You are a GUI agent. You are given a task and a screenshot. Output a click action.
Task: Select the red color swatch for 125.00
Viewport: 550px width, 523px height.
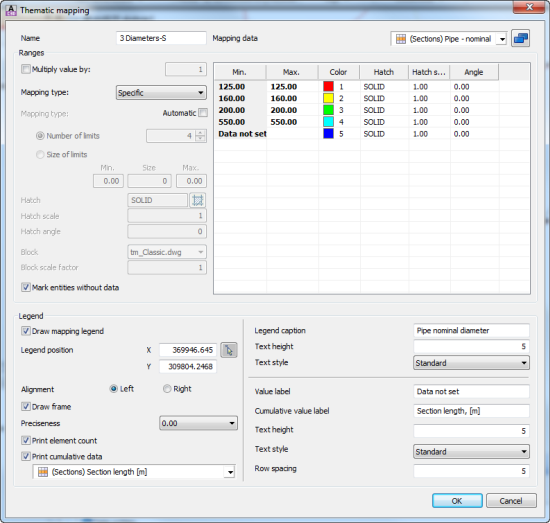point(328,86)
